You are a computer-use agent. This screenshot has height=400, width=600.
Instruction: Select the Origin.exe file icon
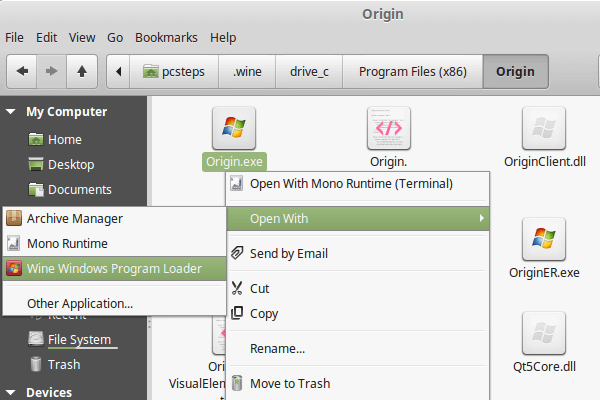[x=234, y=128]
